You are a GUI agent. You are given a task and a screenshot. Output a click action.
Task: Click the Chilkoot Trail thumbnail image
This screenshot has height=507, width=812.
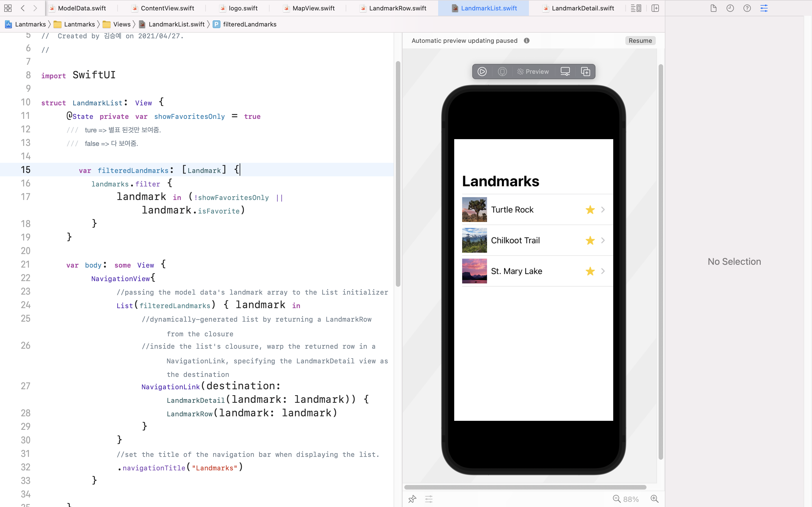pyautogui.click(x=474, y=241)
